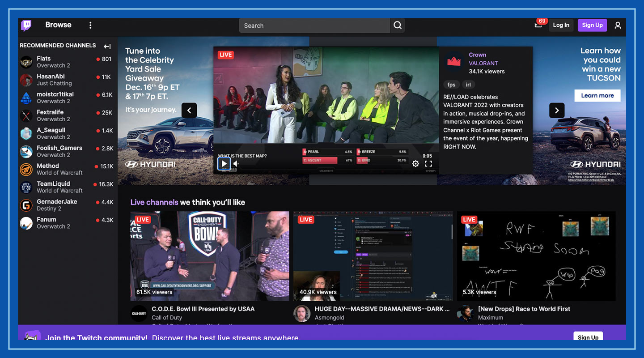
Task: Click the Crown channel crown avatar
Action: click(453, 62)
